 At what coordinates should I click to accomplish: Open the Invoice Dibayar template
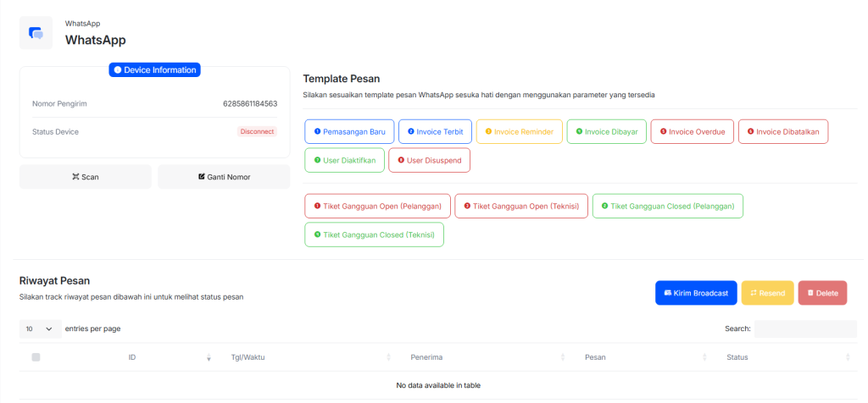tap(607, 131)
